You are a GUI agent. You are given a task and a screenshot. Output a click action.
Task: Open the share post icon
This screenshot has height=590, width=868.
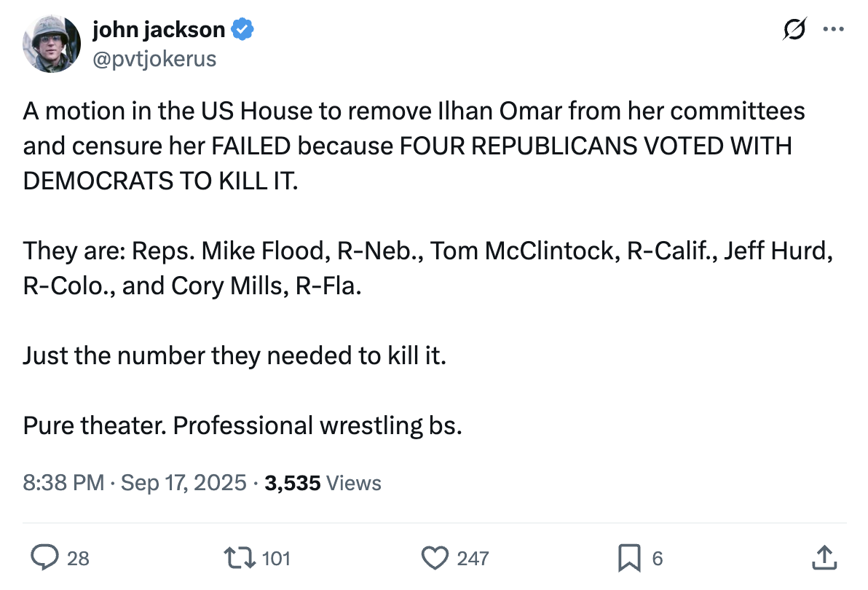(824, 558)
